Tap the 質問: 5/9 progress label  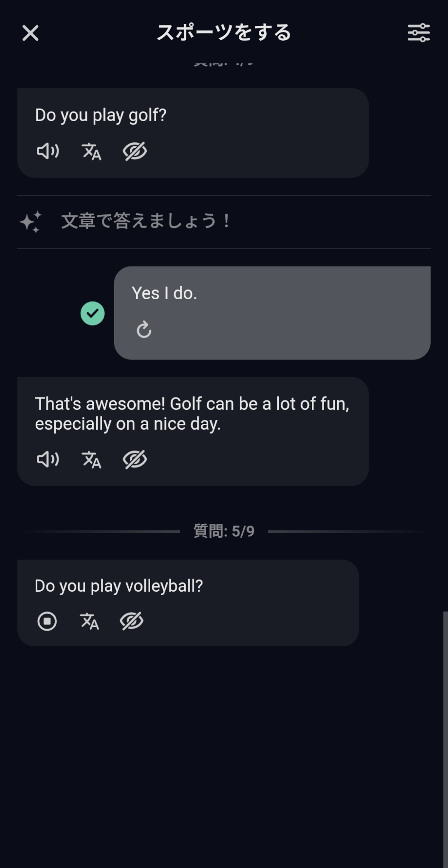224,531
